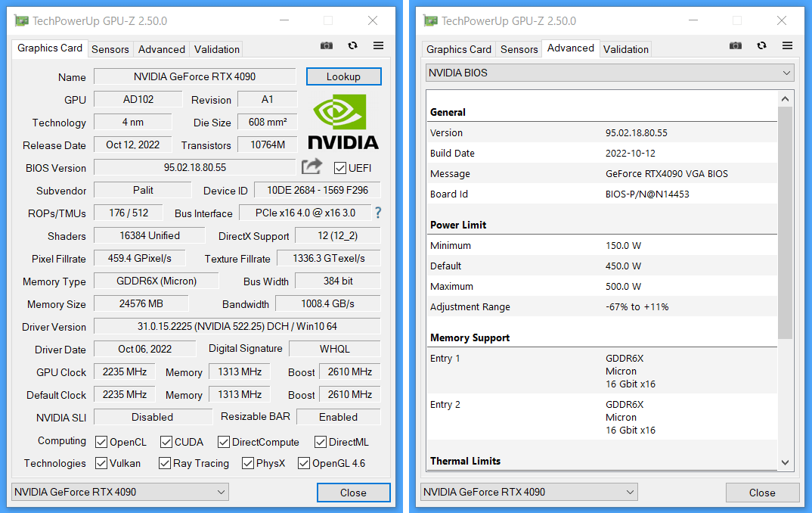Click the refresh icon in left window
The height and width of the screenshot is (513, 812).
pyautogui.click(x=352, y=46)
